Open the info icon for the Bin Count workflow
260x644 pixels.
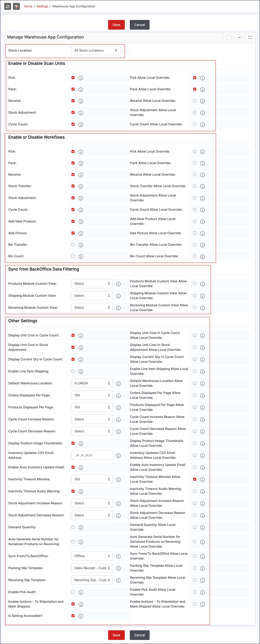point(81,256)
